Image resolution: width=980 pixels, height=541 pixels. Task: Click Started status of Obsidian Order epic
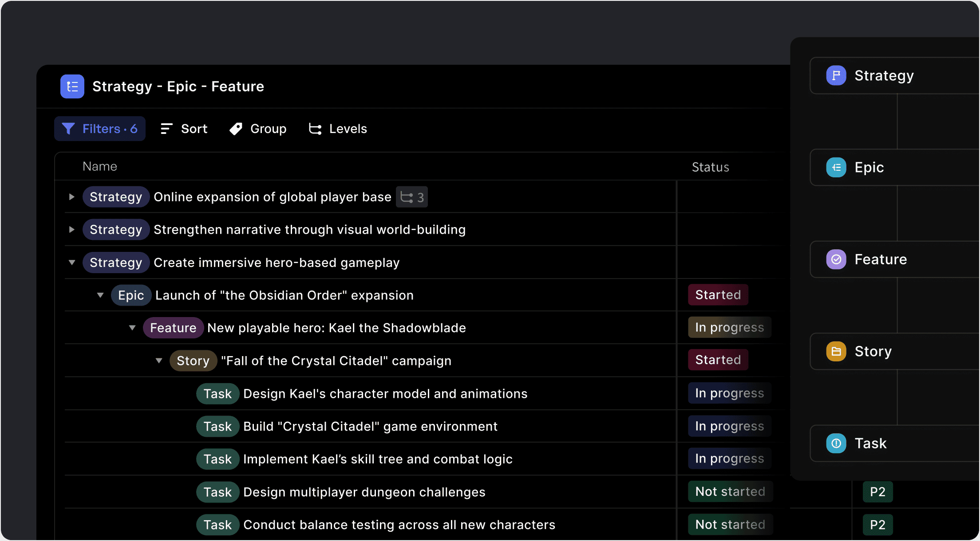(x=718, y=295)
